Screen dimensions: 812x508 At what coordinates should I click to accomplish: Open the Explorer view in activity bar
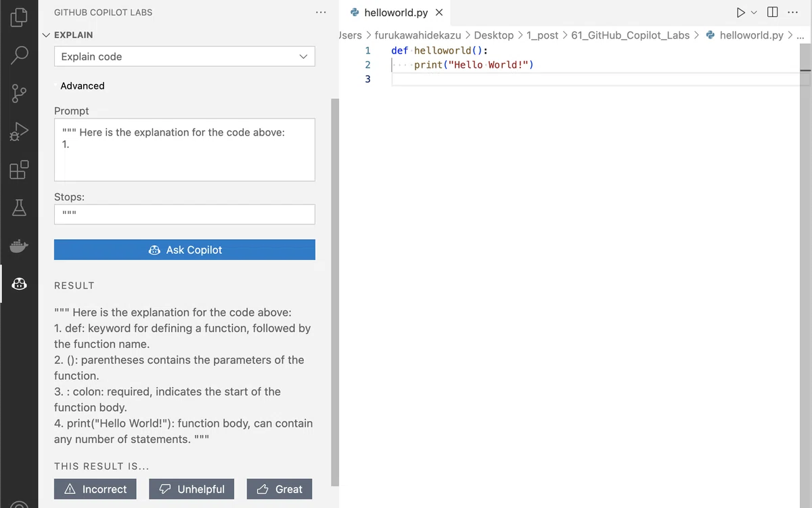(x=19, y=17)
